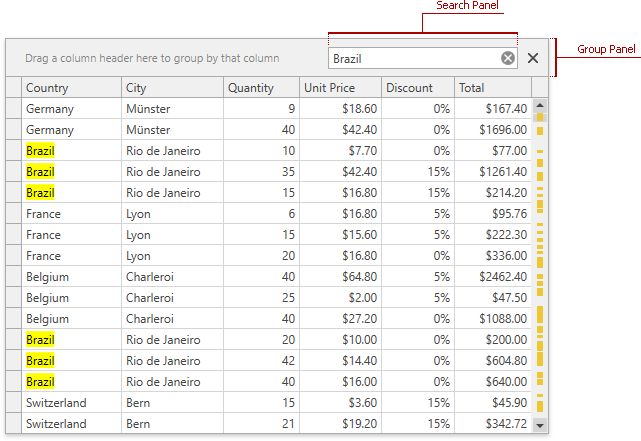Select row indicator for first Germany row
The width and height of the screenshot is (641, 441).
point(13,109)
